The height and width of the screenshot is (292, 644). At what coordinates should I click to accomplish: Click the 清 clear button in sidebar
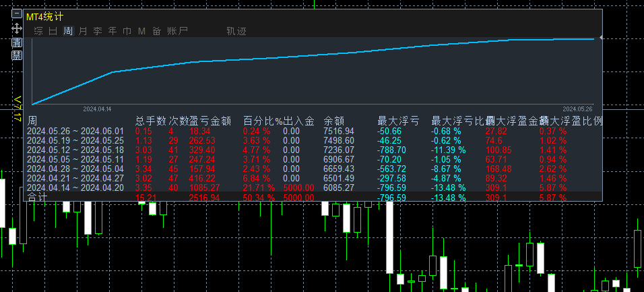coord(16,42)
